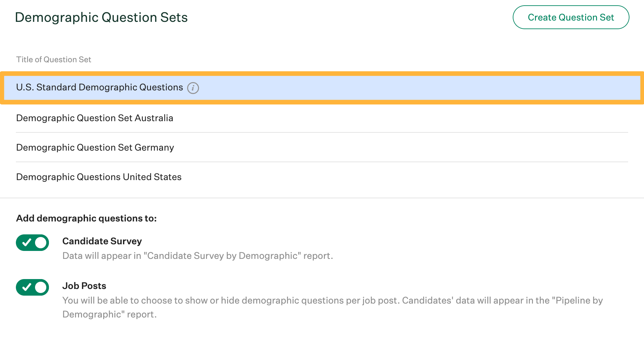Click the checkmark icon in Candidate Survey switch
644x337 pixels.
pyautogui.click(x=26, y=243)
